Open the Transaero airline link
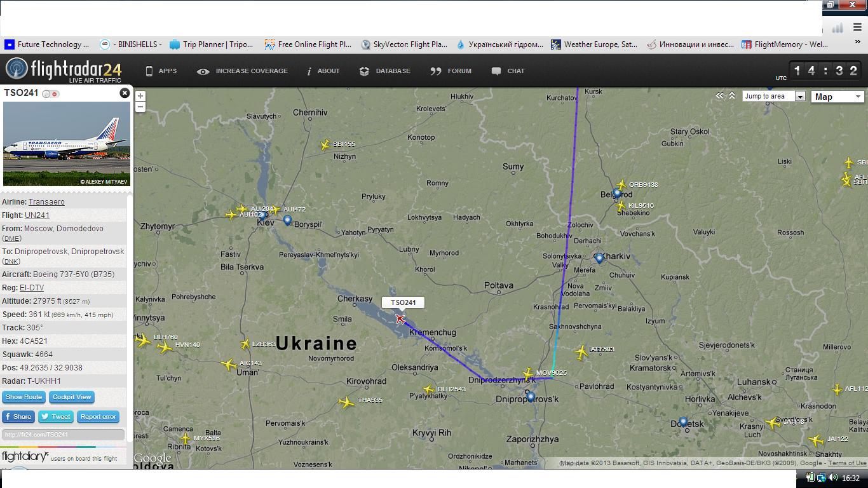This screenshot has height=488, width=868. tap(46, 202)
